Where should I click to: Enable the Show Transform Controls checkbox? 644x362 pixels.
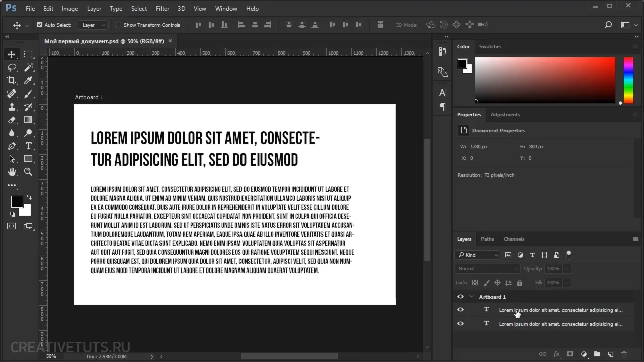[119, 25]
